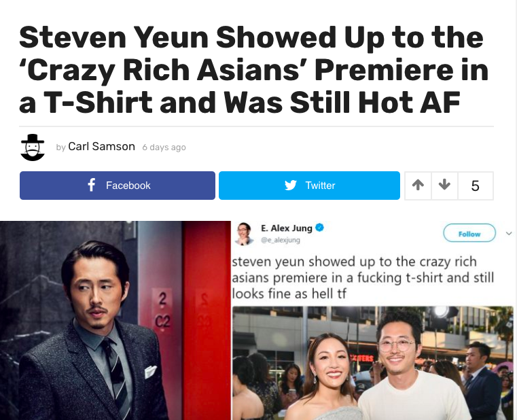Open Carl Samson author page
The image size is (517, 420).
click(x=101, y=147)
